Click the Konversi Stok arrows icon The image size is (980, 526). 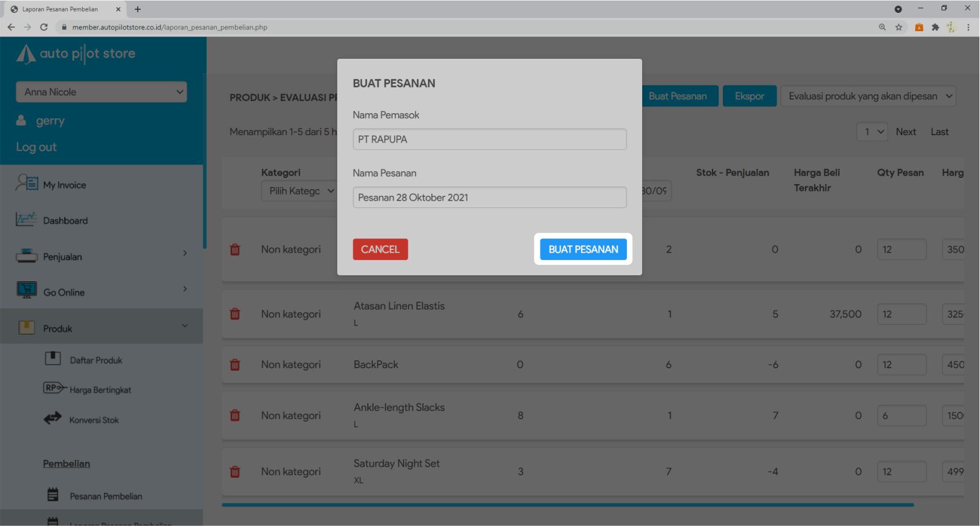pyautogui.click(x=53, y=418)
